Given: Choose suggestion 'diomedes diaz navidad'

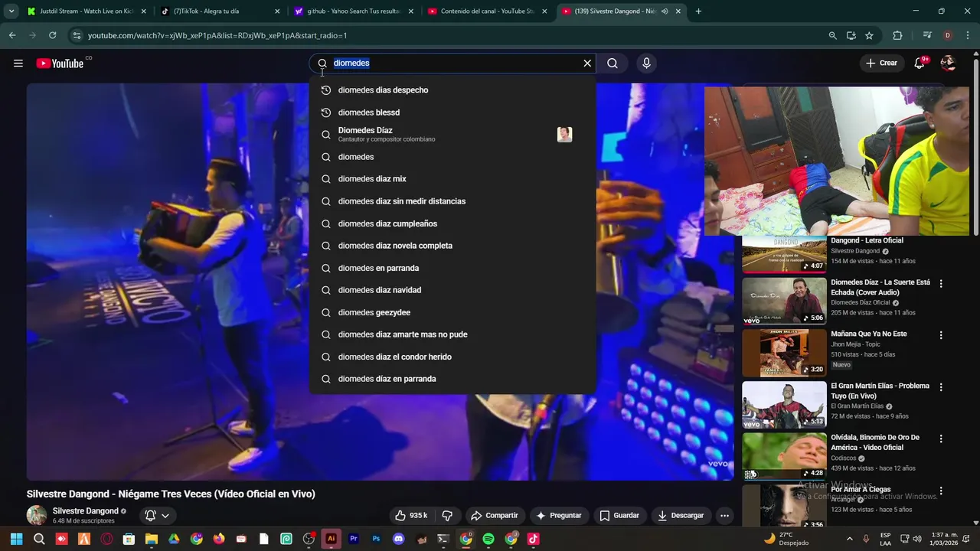Looking at the screenshot, I should pyautogui.click(x=452, y=290).
